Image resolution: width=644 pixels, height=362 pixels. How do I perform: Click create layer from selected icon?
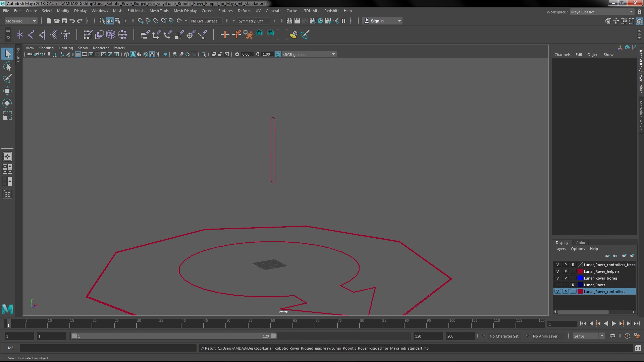tap(632, 256)
